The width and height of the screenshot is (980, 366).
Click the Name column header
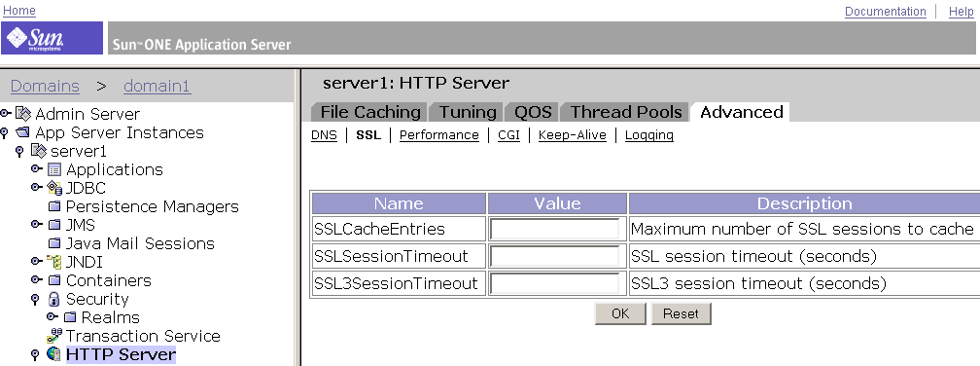399,204
